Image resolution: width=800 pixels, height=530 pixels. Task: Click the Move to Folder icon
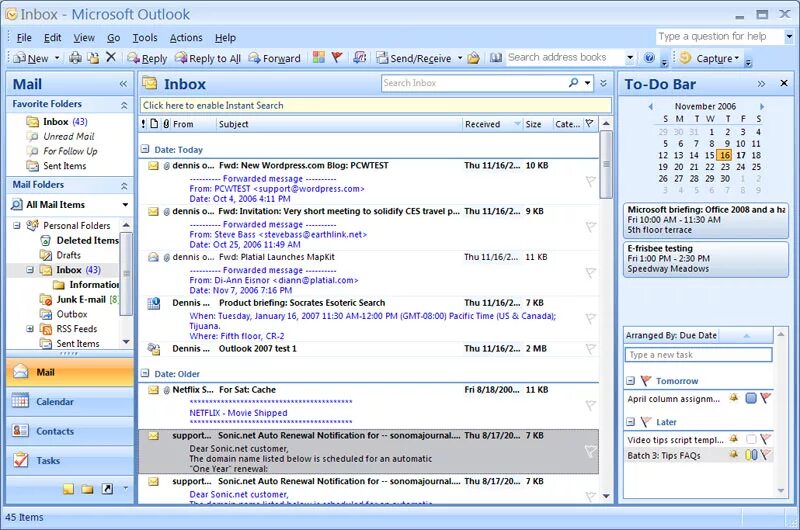(93, 58)
